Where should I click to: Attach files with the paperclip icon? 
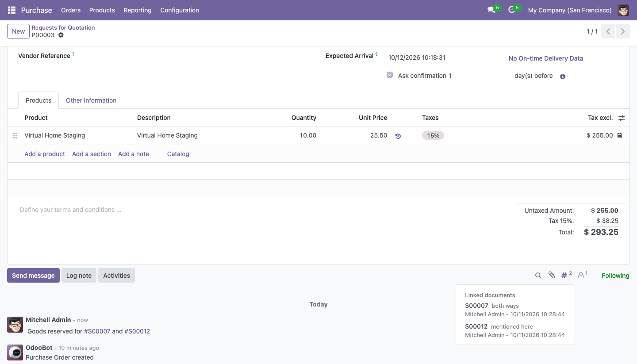point(552,275)
